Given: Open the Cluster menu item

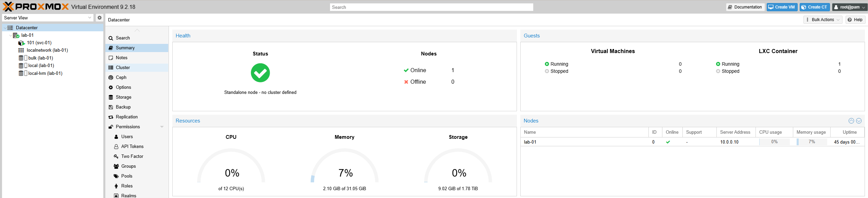Looking at the screenshot, I should [137, 68].
